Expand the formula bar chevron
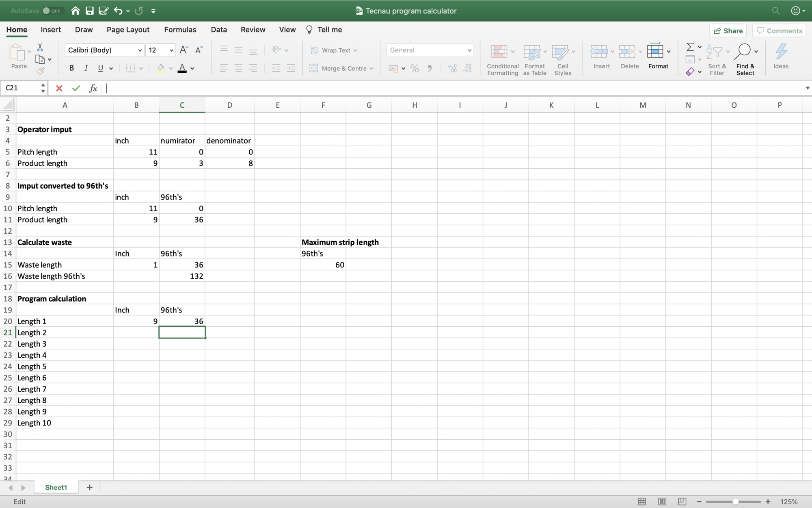The width and height of the screenshot is (812, 508). pyautogui.click(x=807, y=88)
